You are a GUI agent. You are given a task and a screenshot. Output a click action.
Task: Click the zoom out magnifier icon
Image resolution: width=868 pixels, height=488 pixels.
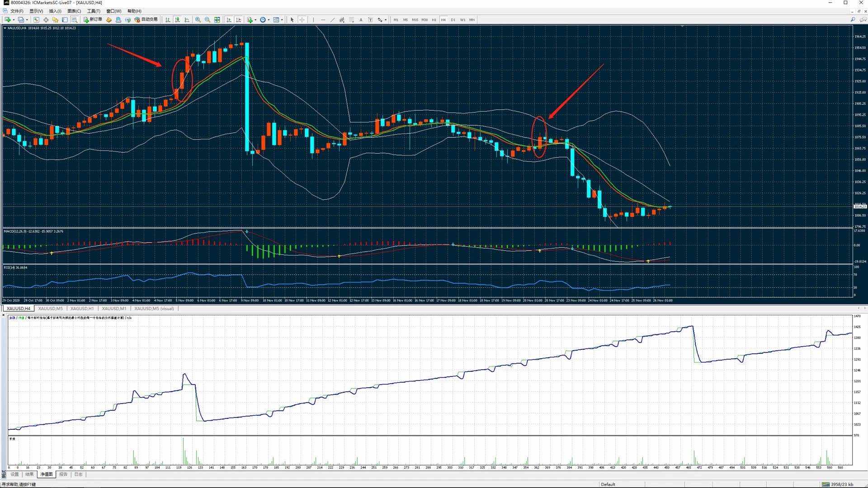[x=208, y=20]
